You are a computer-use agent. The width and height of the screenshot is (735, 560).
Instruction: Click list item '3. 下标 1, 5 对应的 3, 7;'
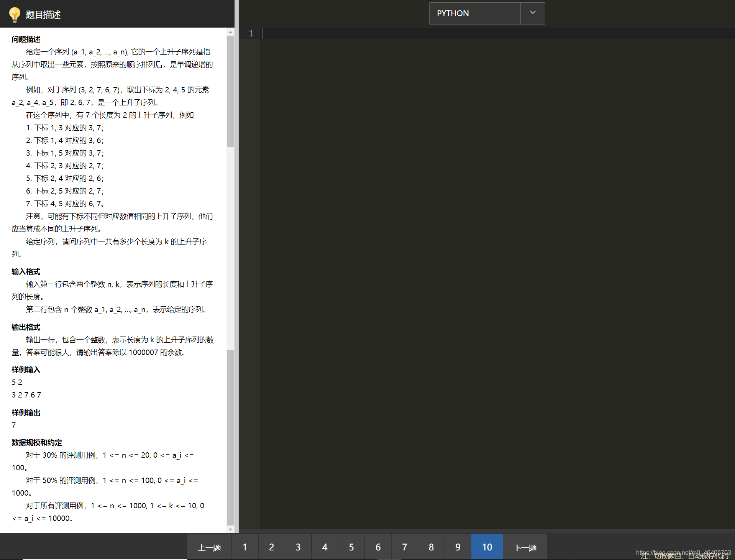coord(65,153)
